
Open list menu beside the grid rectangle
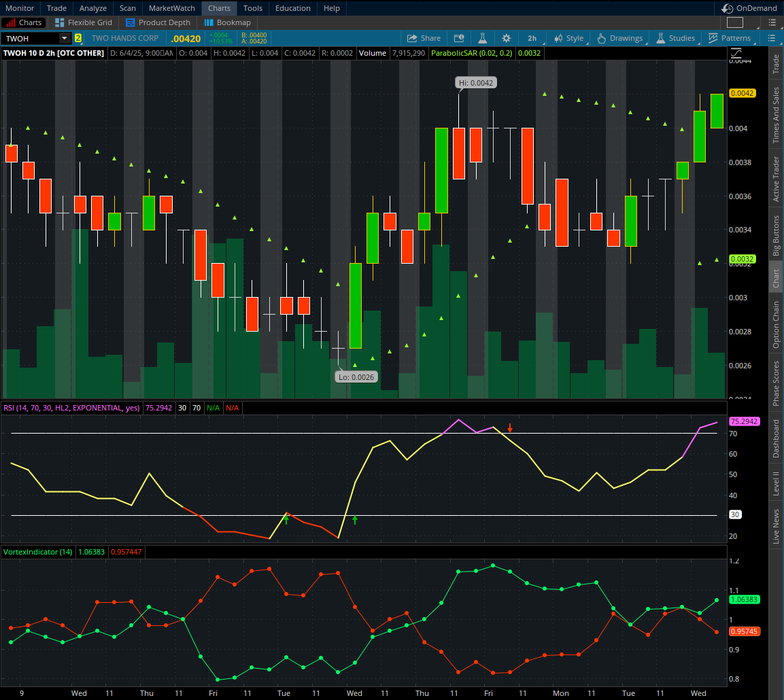click(772, 22)
